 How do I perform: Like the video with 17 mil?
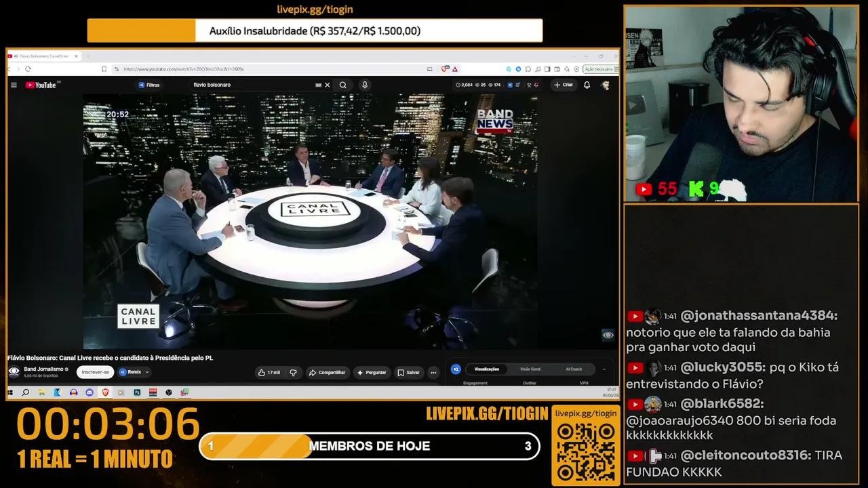(x=269, y=372)
